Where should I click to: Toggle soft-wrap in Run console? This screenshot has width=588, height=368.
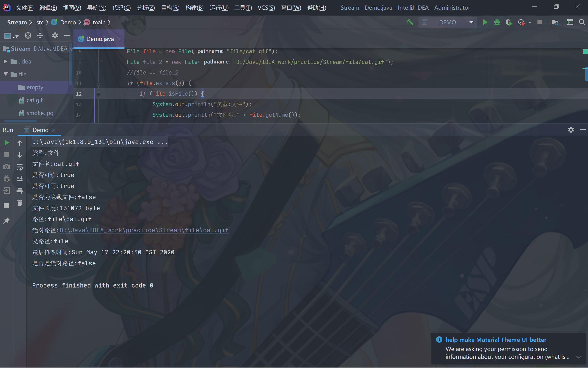click(x=20, y=167)
